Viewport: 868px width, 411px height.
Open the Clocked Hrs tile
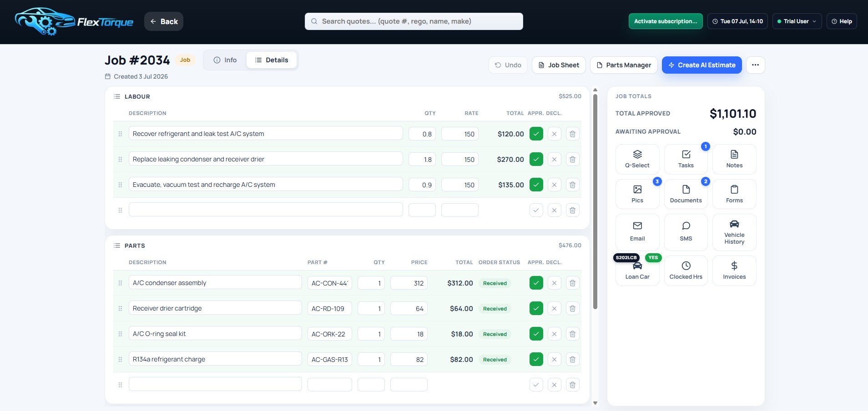tap(686, 271)
